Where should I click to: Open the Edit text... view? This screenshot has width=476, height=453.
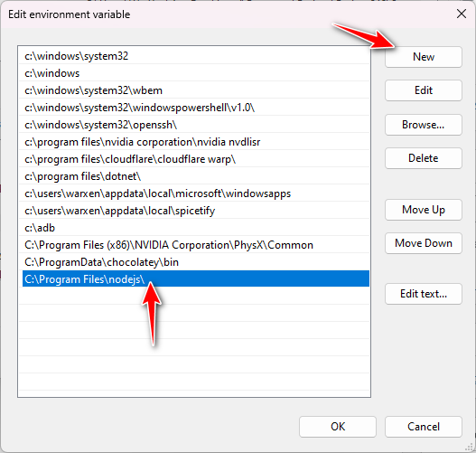coord(424,294)
